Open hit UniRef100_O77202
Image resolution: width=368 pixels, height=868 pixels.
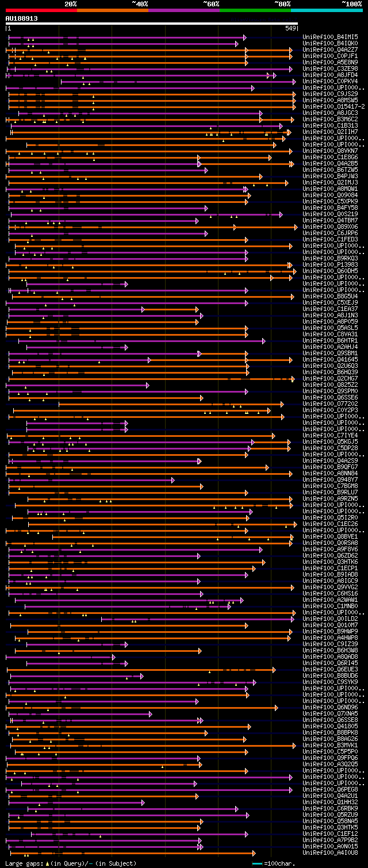pyautogui.click(x=330, y=404)
